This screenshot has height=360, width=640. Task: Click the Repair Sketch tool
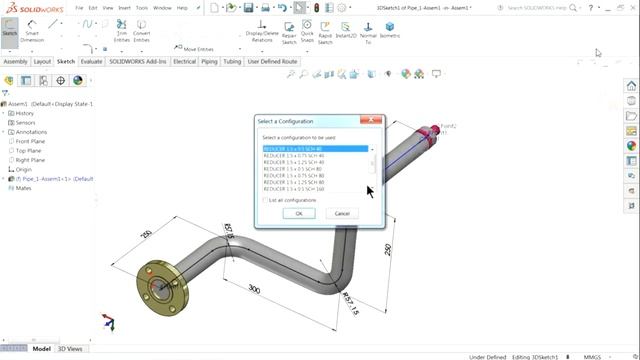tap(289, 33)
